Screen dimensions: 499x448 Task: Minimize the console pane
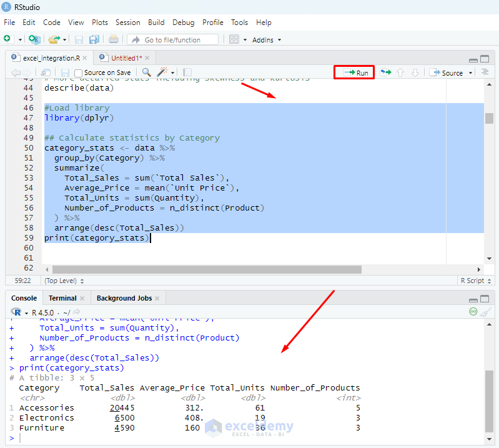point(473,300)
